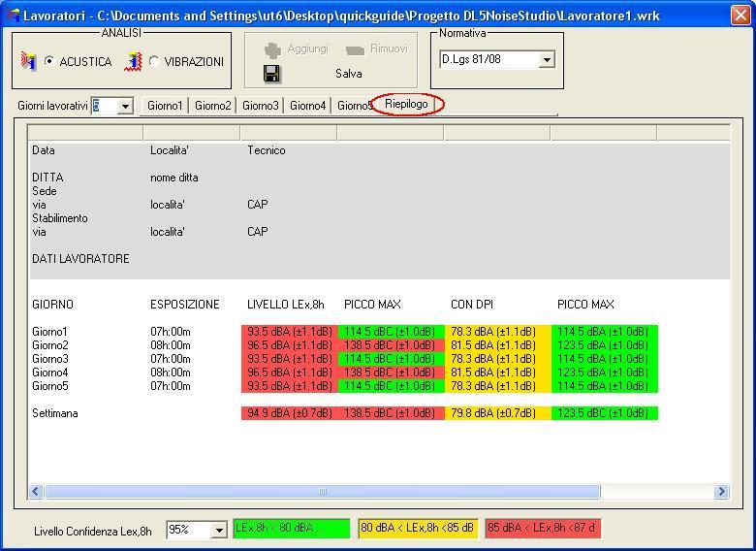Click the Settimana 123.5 dBC value

[x=605, y=413]
